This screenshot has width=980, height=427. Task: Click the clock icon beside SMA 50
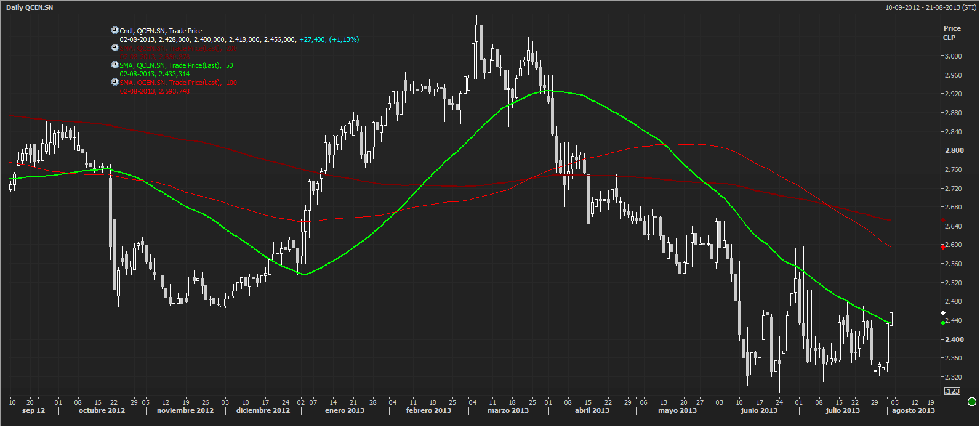[x=114, y=65]
